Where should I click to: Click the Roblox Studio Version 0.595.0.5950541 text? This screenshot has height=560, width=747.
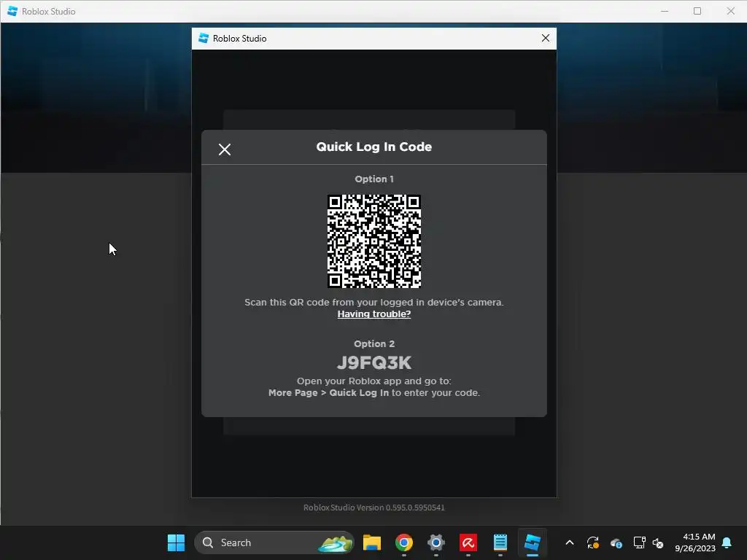coord(374,507)
